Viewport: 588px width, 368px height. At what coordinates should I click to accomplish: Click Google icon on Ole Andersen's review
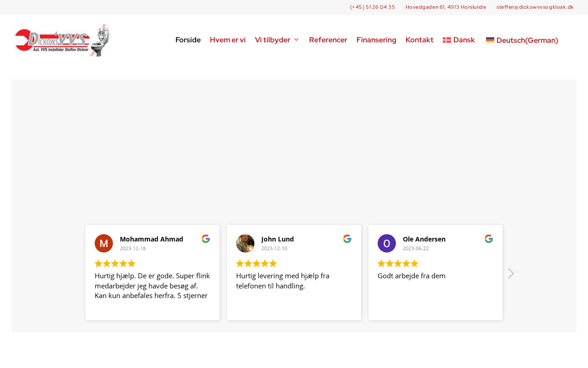tap(489, 239)
